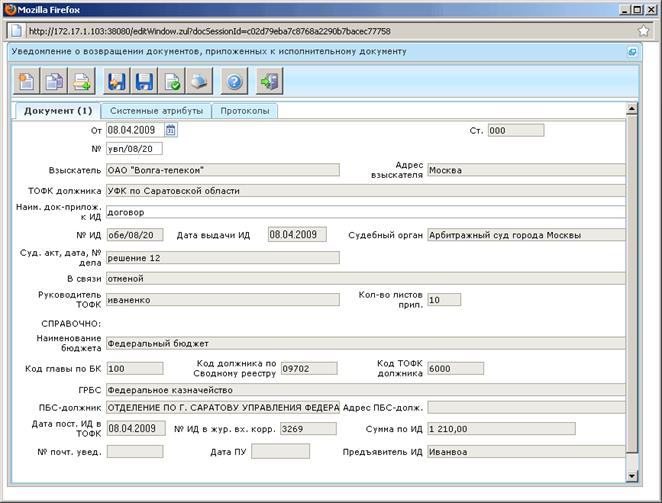
Task: Click the document with green plus icon
Action: 82,81
